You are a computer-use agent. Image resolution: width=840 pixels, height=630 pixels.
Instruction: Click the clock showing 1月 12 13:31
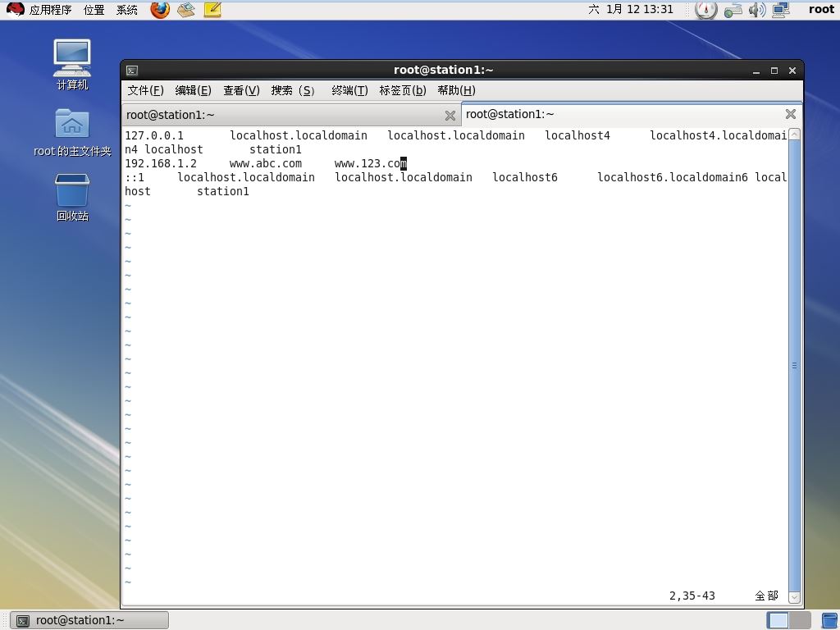pyautogui.click(x=631, y=9)
